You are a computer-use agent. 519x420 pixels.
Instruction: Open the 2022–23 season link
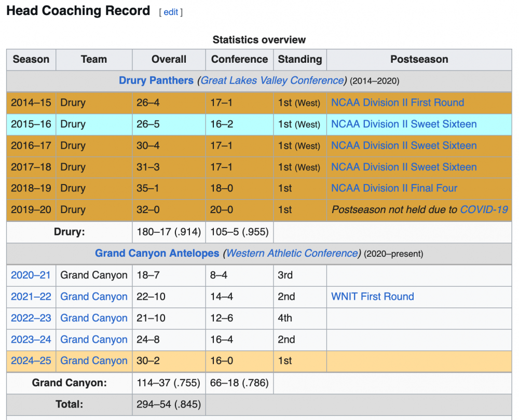[31, 318]
